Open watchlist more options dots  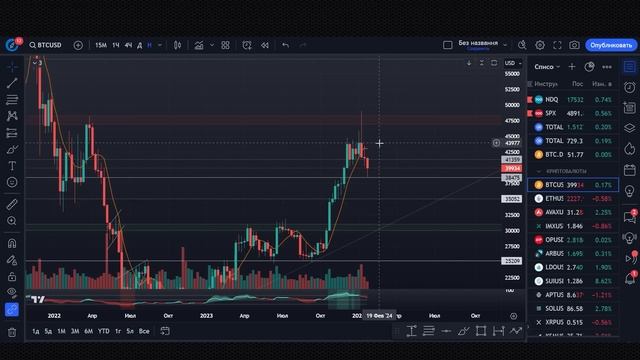(607, 67)
